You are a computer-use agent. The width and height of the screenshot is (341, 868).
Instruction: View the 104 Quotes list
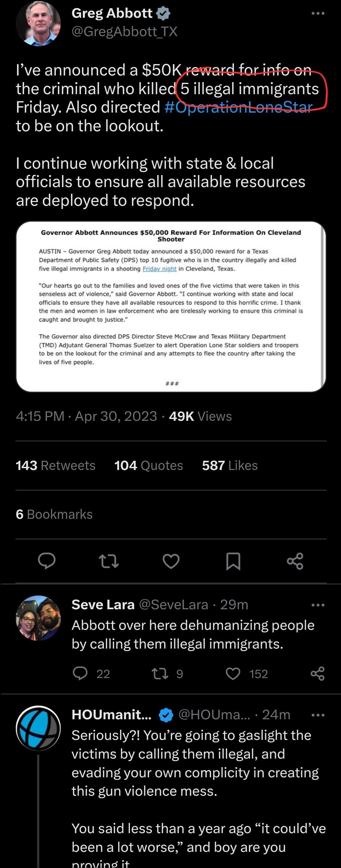click(148, 465)
